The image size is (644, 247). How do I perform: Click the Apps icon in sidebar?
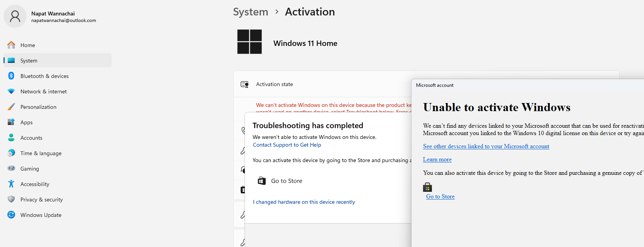tap(11, 122)
